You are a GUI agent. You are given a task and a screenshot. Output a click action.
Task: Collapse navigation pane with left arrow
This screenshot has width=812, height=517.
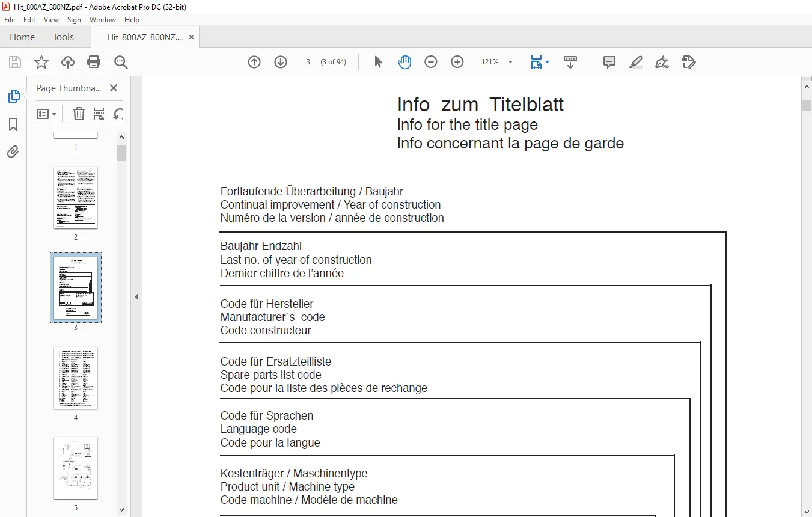(136, 296)
